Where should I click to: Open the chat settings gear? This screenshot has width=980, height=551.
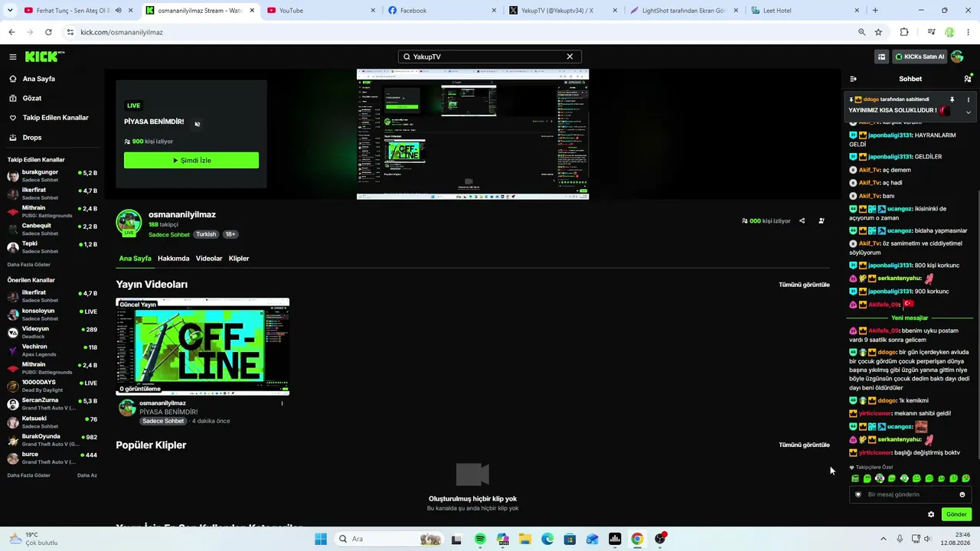(x=931, y=514)
